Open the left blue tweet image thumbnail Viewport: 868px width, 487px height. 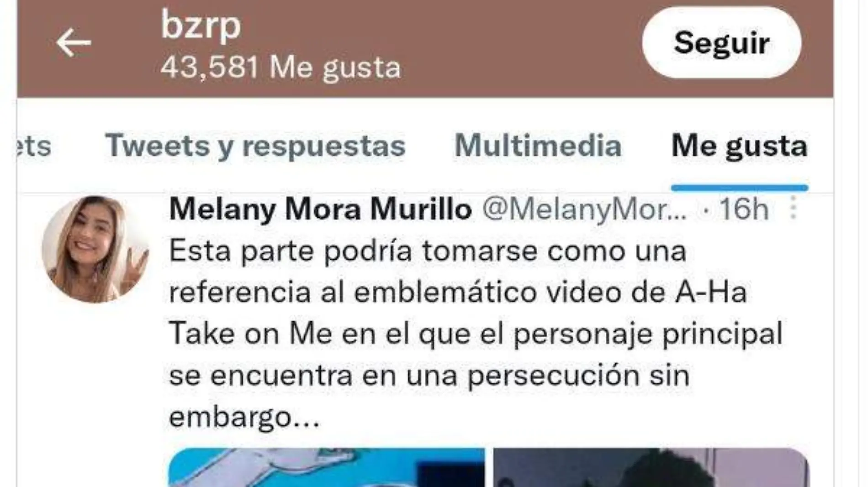pyautogui.click(x=327, y=467)
